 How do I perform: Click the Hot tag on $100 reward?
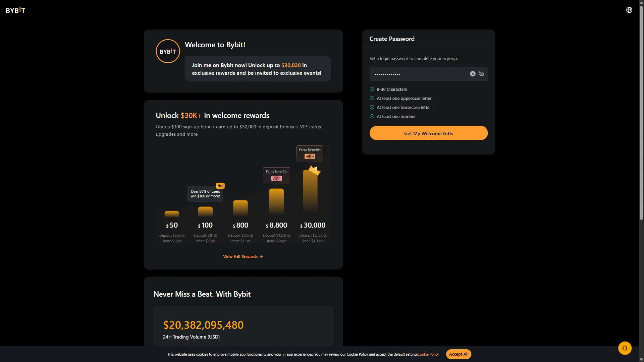click(220, 186)
